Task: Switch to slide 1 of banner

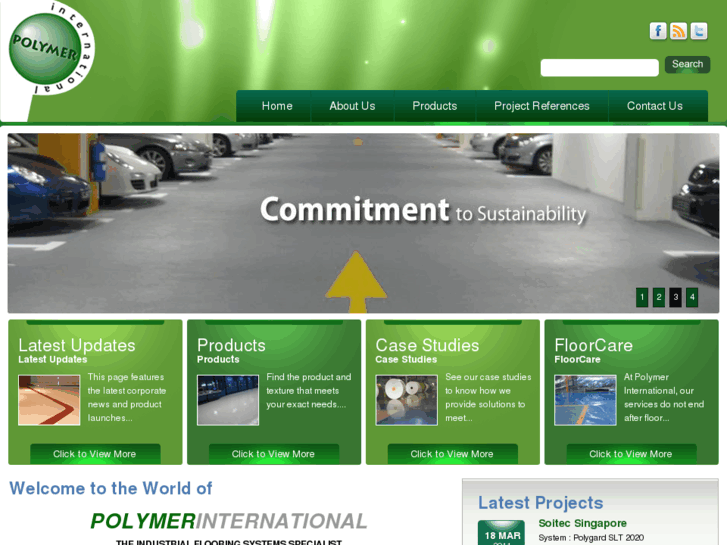Action: (642, 297)
